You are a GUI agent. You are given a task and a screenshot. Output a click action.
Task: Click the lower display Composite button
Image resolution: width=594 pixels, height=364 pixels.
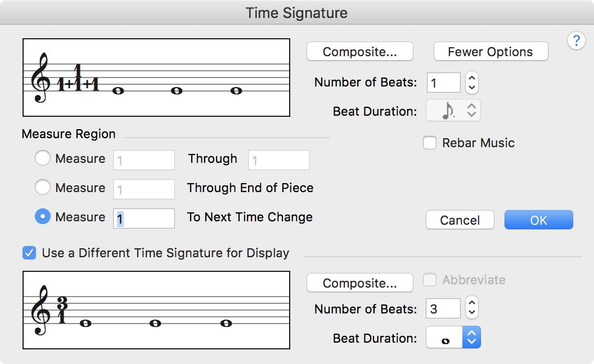pyautogui.click(x=360, y=283)
